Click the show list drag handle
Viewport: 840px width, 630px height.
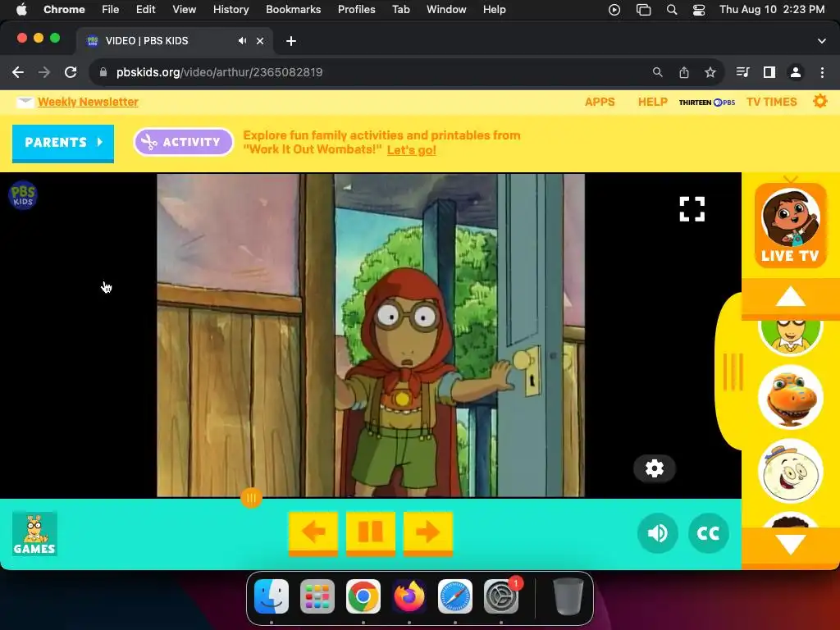tap(733, 372)
